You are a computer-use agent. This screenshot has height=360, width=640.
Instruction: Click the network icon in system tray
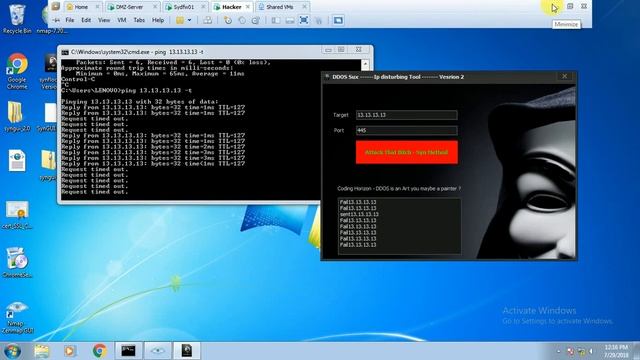pos(581,351)
